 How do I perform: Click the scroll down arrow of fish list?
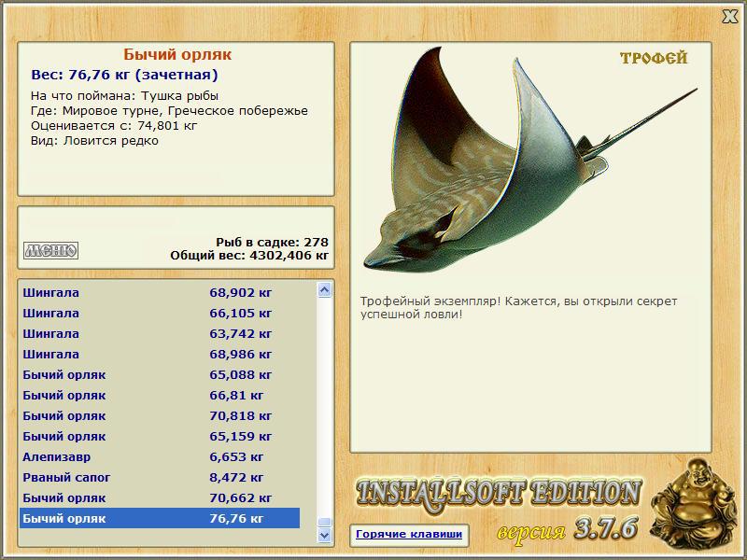[324, 535]
